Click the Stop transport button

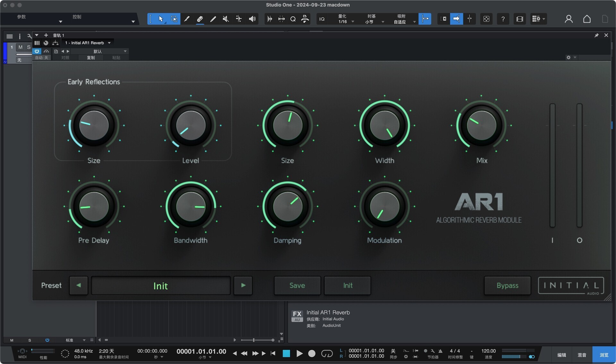(x=286, y=353)
